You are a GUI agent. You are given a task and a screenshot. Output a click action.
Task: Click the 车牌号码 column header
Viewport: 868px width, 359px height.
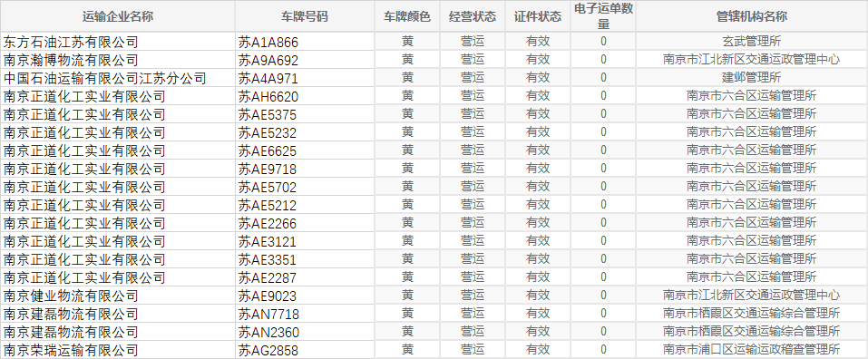coord(305,16)
